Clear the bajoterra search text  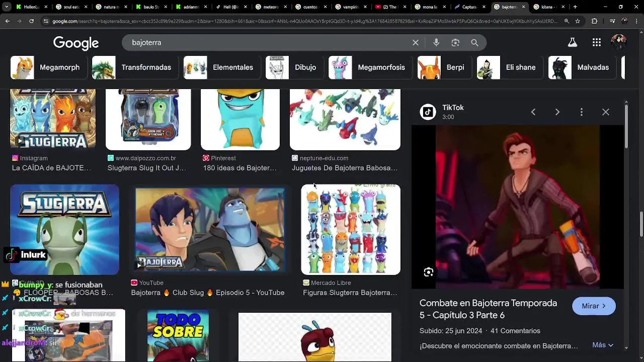click(x=416, y=43)
